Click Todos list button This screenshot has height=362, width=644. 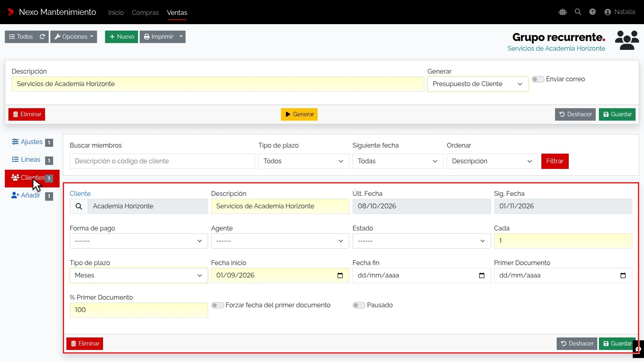point(21,37)
